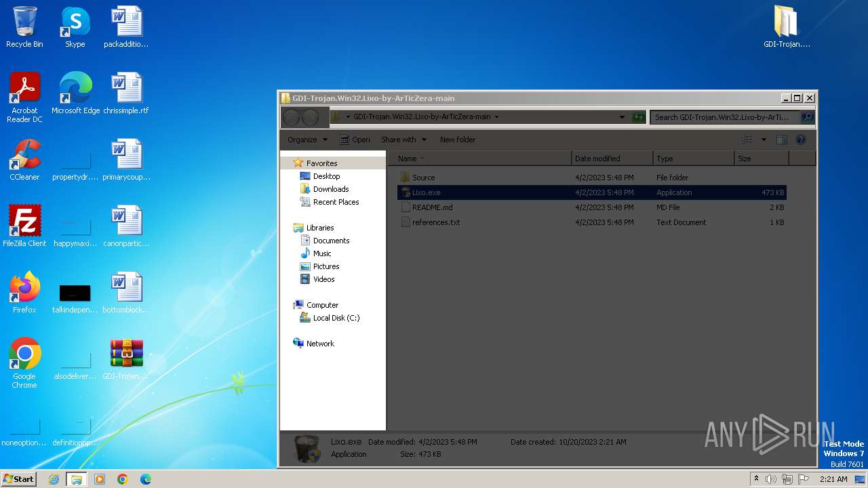The image size is (868, 488).
Task: Select the README.md file
Action: pyautogui.click(x=591, y=207)
